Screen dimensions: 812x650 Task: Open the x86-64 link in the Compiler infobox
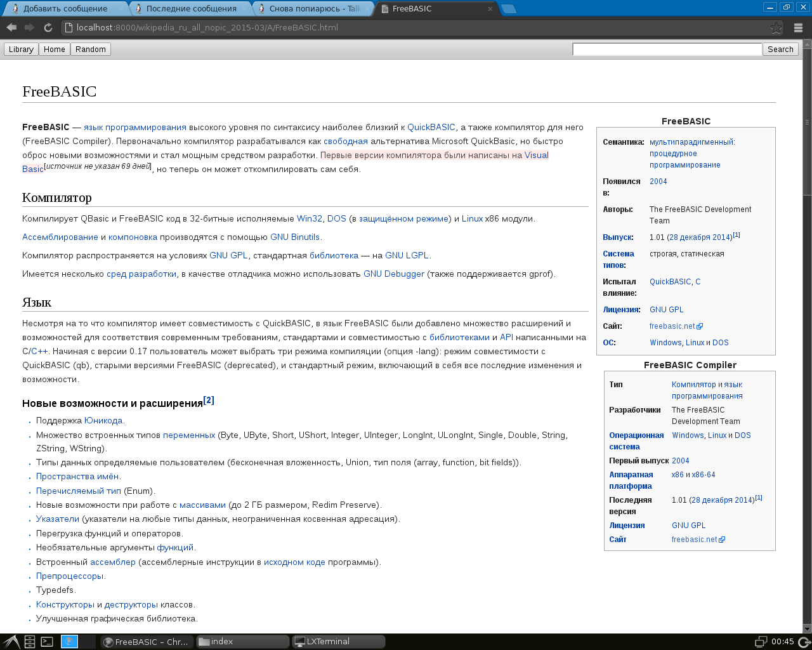(704, 475)
